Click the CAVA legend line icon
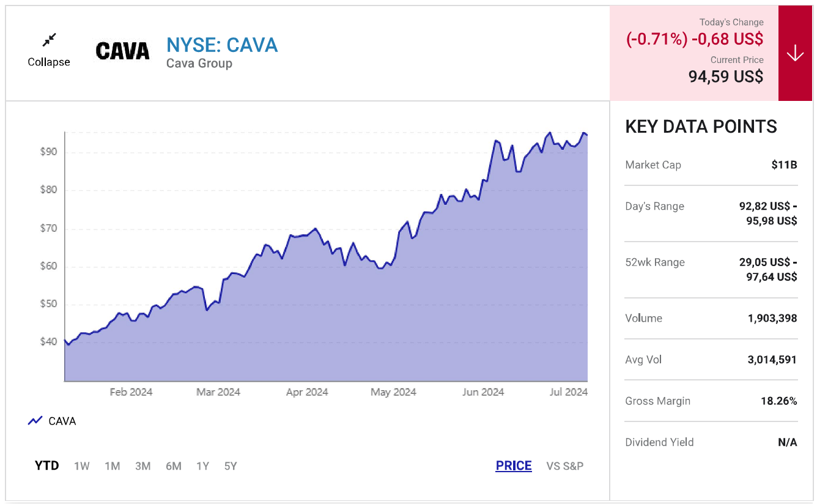Image resolution: width=817 pixels, height=504 pixels. [x=35, y=421]
